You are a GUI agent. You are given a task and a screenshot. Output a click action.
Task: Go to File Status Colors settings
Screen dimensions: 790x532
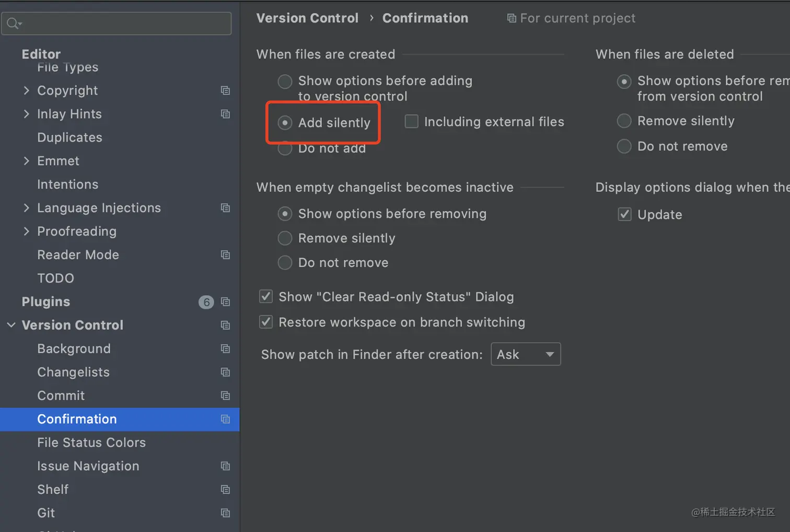(91, 443)
